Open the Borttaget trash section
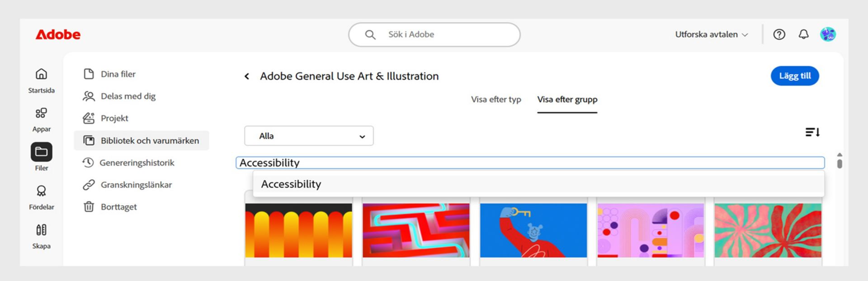This screenshot has width=868, height=281. pos(118,207)
